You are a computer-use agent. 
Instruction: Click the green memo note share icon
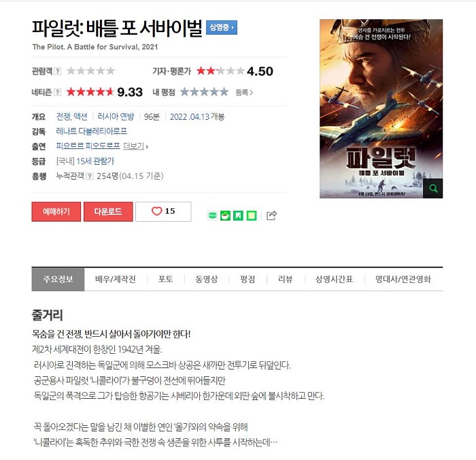(252, 216)
